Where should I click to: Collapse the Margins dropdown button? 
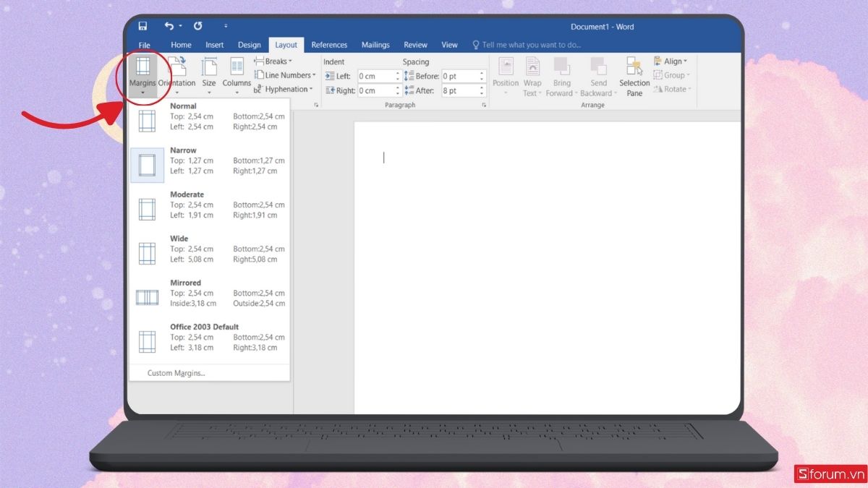click(x=142, y=76)
